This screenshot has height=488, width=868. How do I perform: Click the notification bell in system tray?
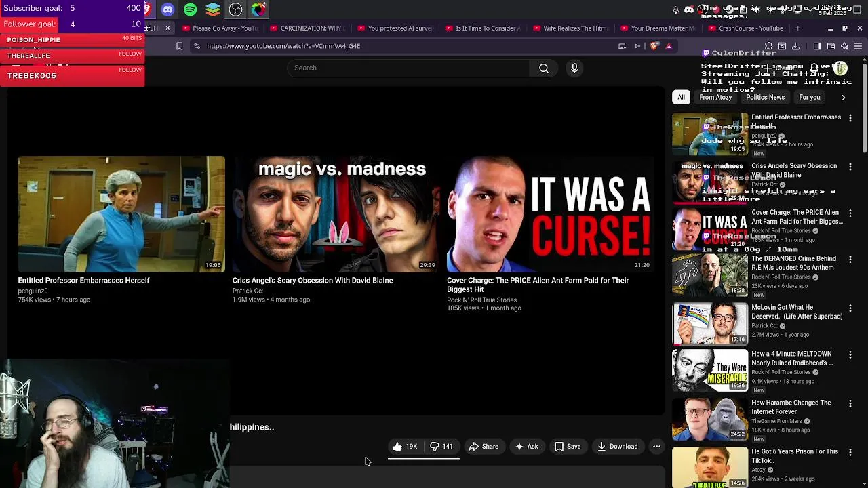point(675,9)
